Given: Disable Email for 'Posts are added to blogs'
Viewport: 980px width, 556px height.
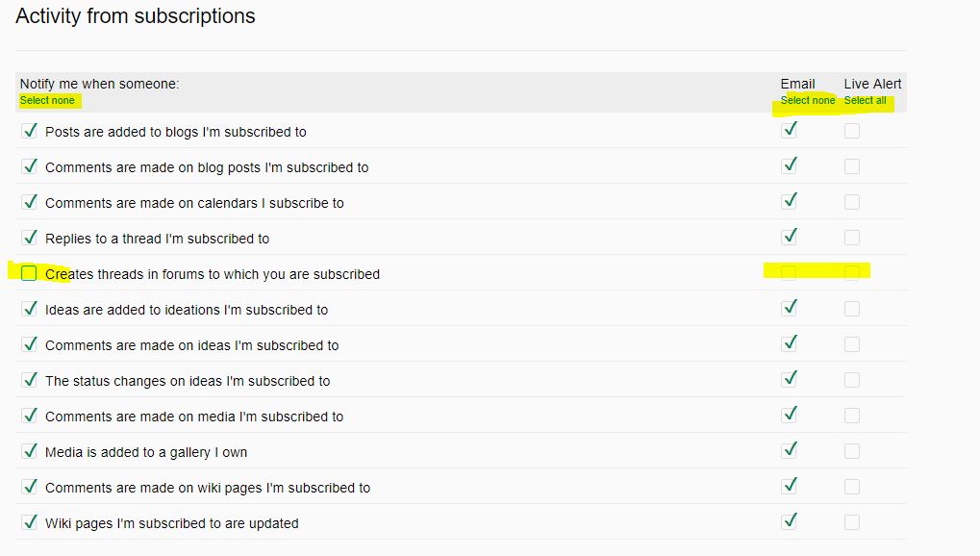Looking at the screenshot, I should point(790,131).
